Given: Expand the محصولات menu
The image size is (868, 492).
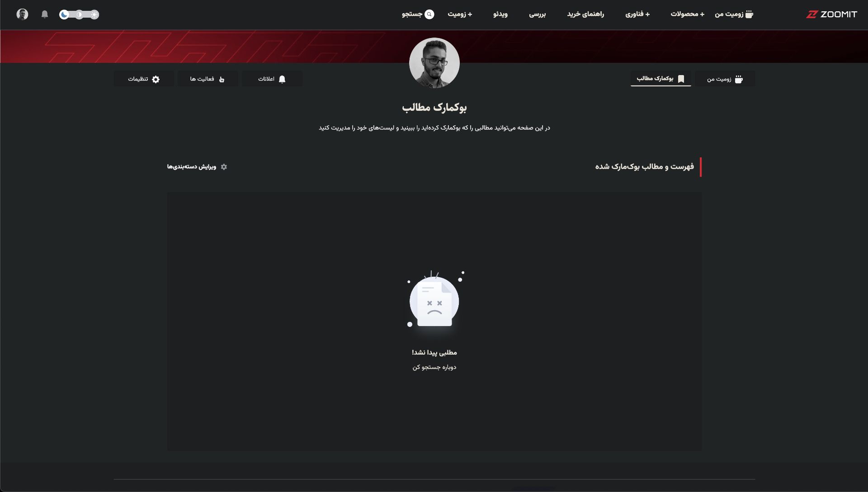Looking at the screenshot, I should pos(687,14).
